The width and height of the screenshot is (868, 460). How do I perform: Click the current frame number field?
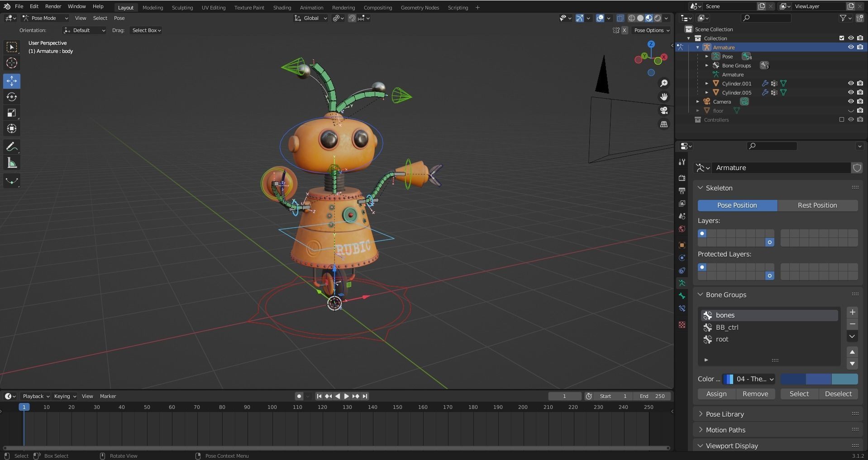[x=565, y=396]
